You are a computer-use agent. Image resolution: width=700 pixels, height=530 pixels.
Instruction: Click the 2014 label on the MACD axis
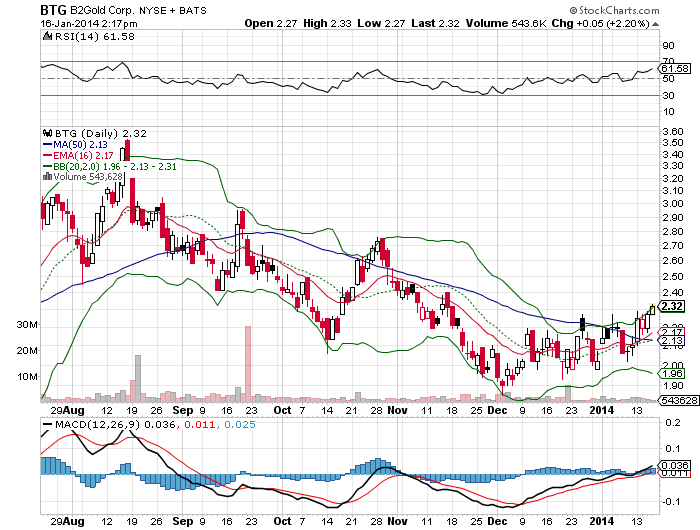pos(601,521)
